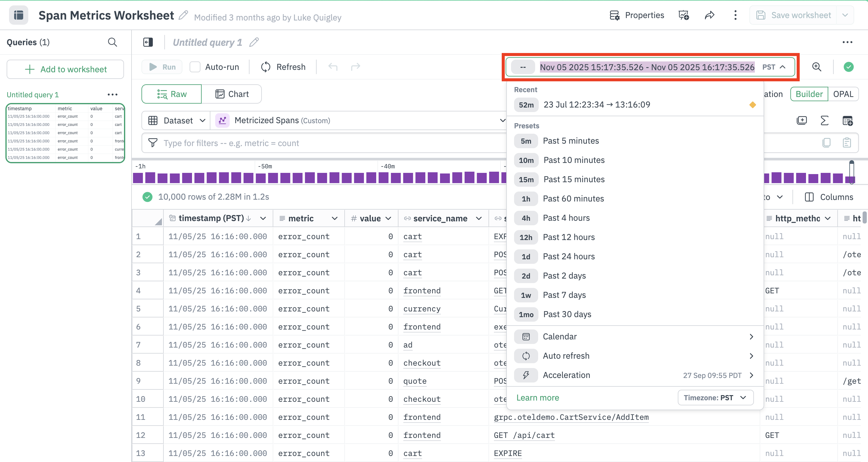Enable the Auto-run checkbox
The width and height of the screenshot is (868, 462).
click(195, 67)
